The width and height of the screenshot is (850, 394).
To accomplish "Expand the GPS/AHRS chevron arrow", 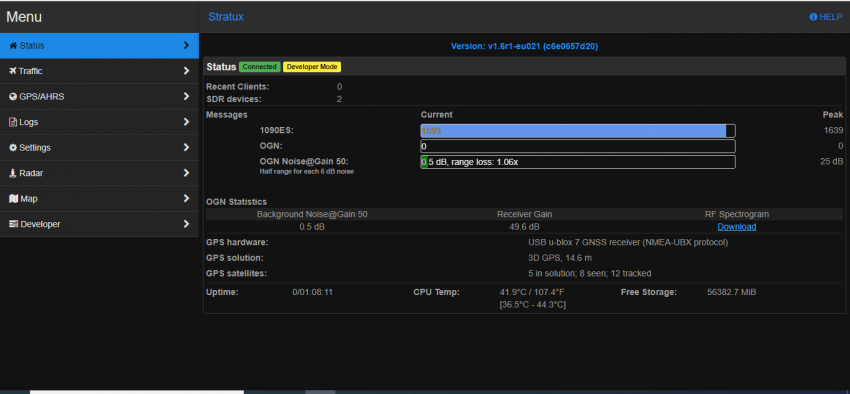I will pyautogui.click(x=186, y=96).
